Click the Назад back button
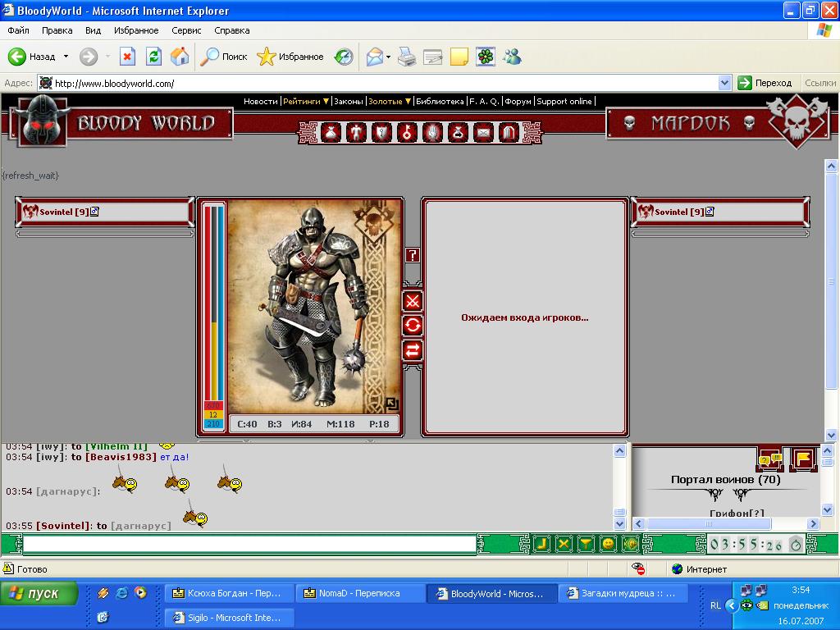 pyautogui.click(x=32, y=57)
